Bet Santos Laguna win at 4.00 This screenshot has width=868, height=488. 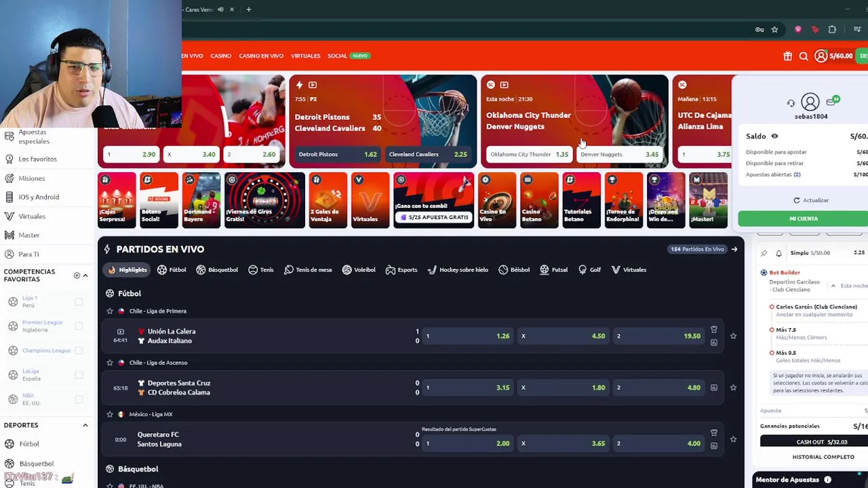pos(658,443)
